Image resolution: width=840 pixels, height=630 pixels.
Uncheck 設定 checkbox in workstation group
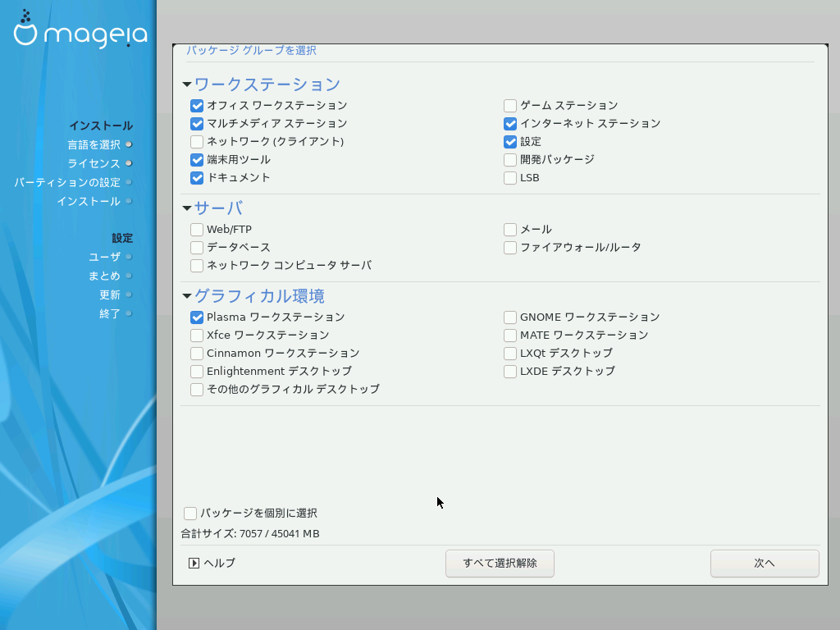pyautogui.click(x=510, y=142)
